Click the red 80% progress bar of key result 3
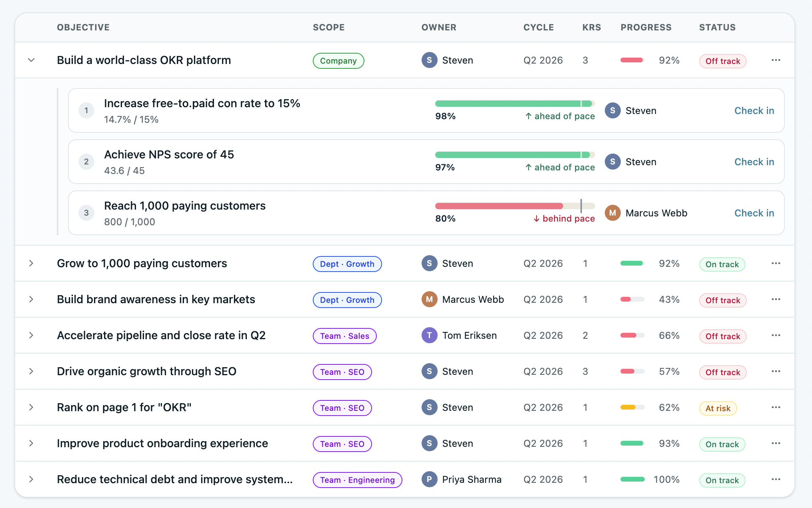Image resolution: width=812 pixels, height=508 pixels. click(499, 206)
